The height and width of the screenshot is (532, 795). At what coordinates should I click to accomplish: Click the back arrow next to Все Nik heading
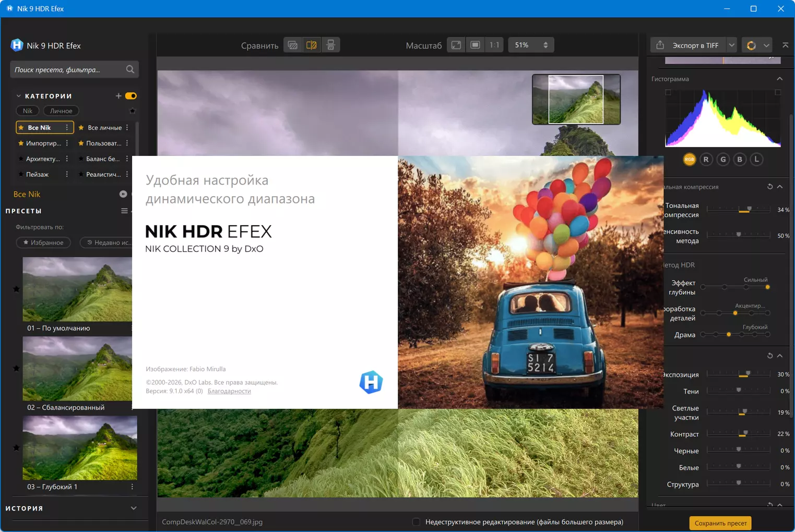click(x=123, y=194)
